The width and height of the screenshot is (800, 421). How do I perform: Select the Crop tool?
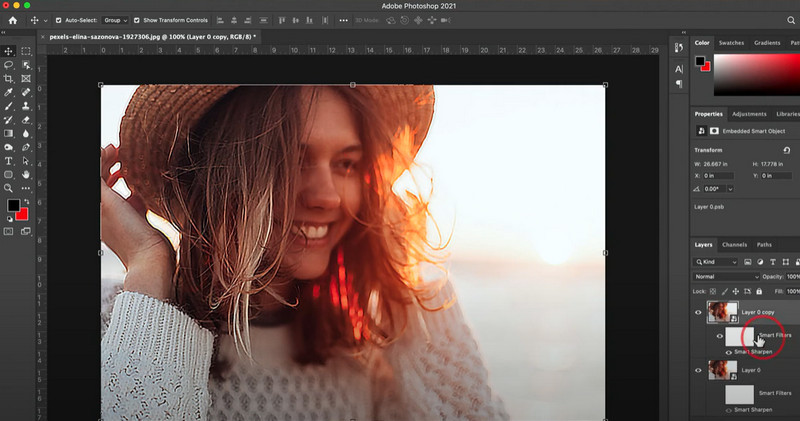pyautogui.click(x=9, y=79)
